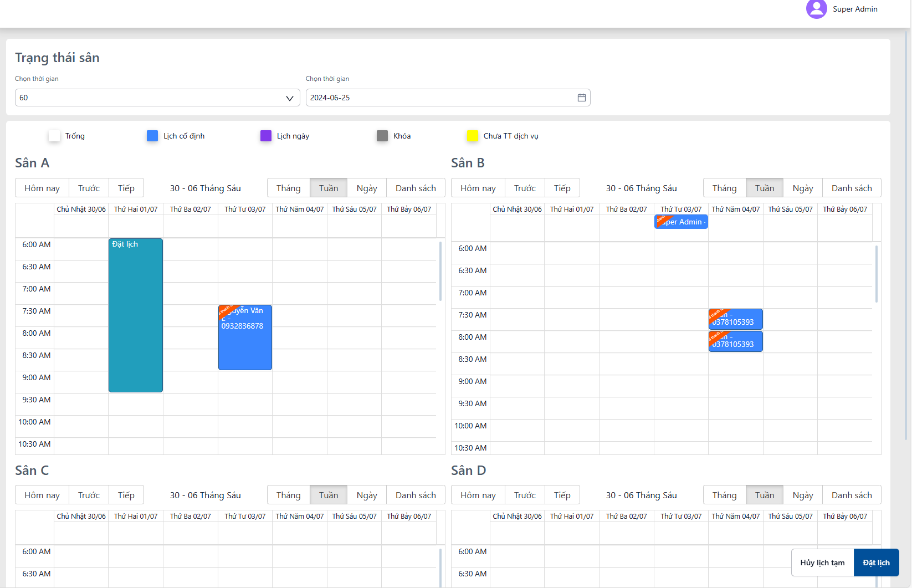This screenshot has height=588, width=912.
Task: Switch Sân D to Tuần view
Action: [x=765, y=495]
